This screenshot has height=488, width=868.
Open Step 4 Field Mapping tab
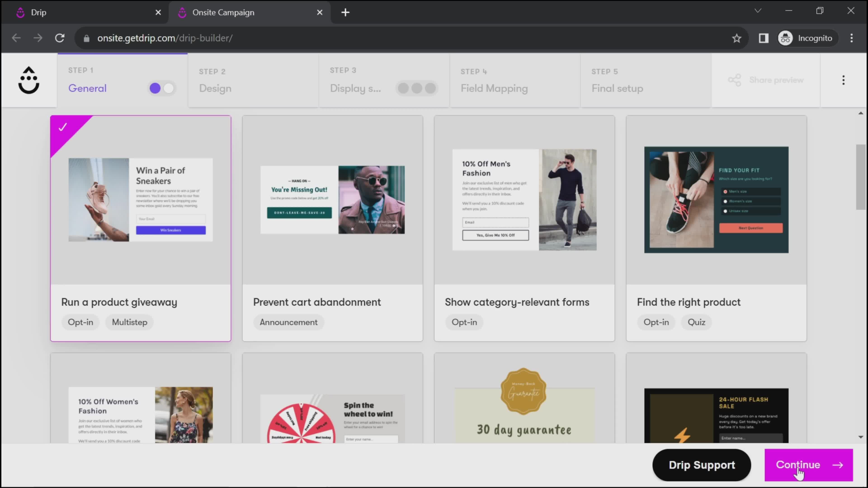pyautogui.click(x=515, y=80)
